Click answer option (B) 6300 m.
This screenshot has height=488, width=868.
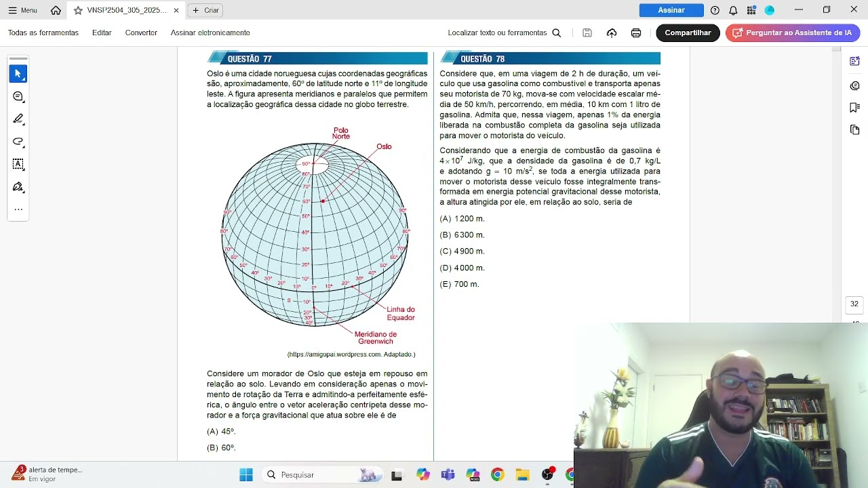click(462, 235)
